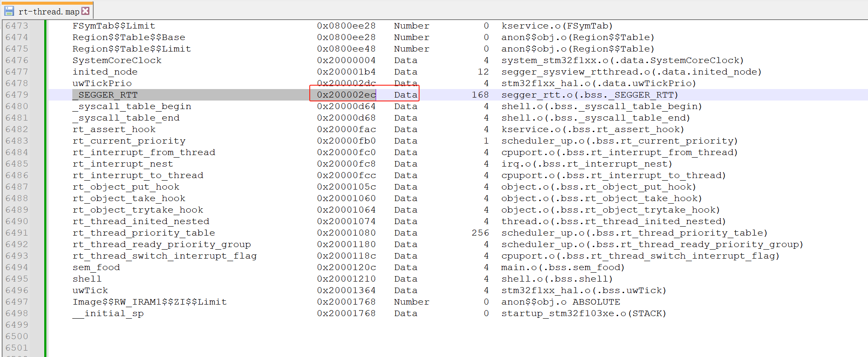
Task: Click the __initial_sp symbol on line 6498
Action: point(108,313)
